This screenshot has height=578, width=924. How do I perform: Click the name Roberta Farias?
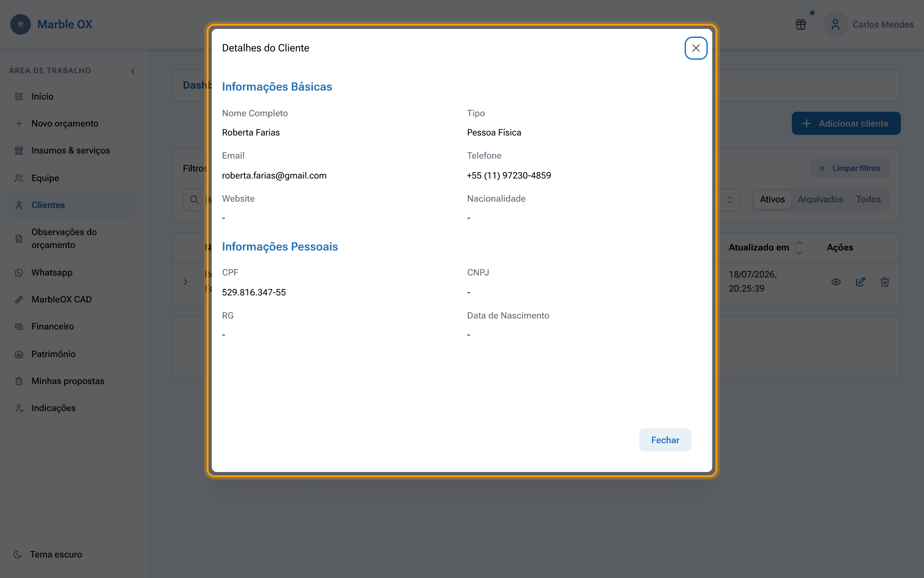(x=251, y=133)
